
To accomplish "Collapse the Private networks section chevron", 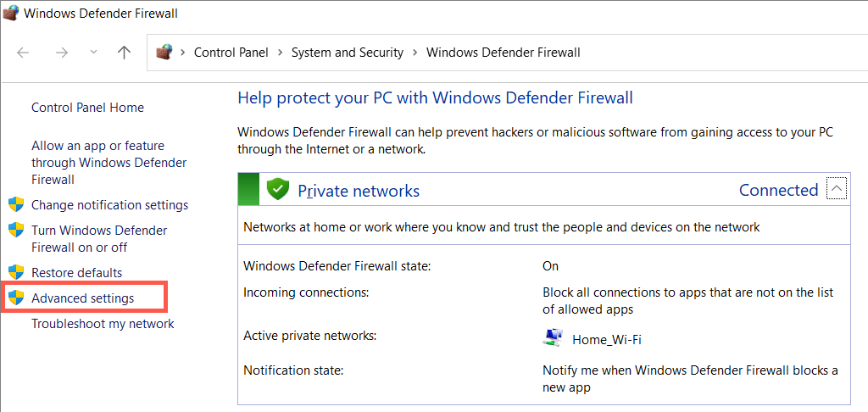I will pos(837,189).
